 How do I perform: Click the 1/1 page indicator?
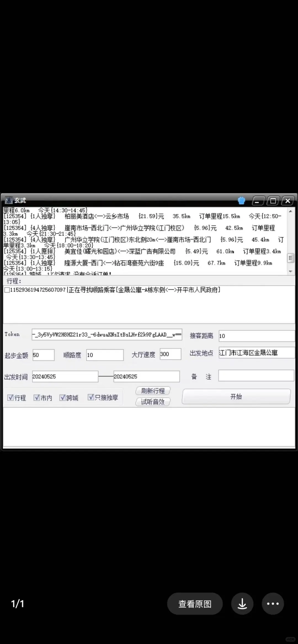click(18, 604)
